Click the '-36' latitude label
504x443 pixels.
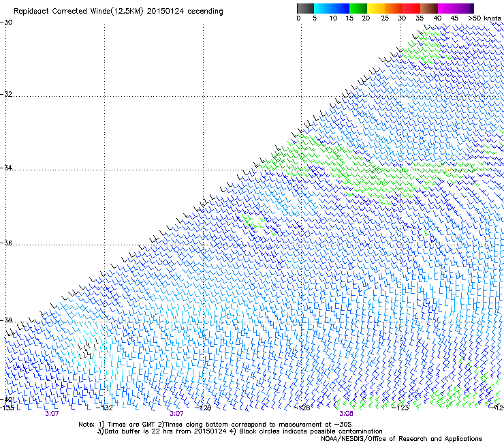coord(6,243)
